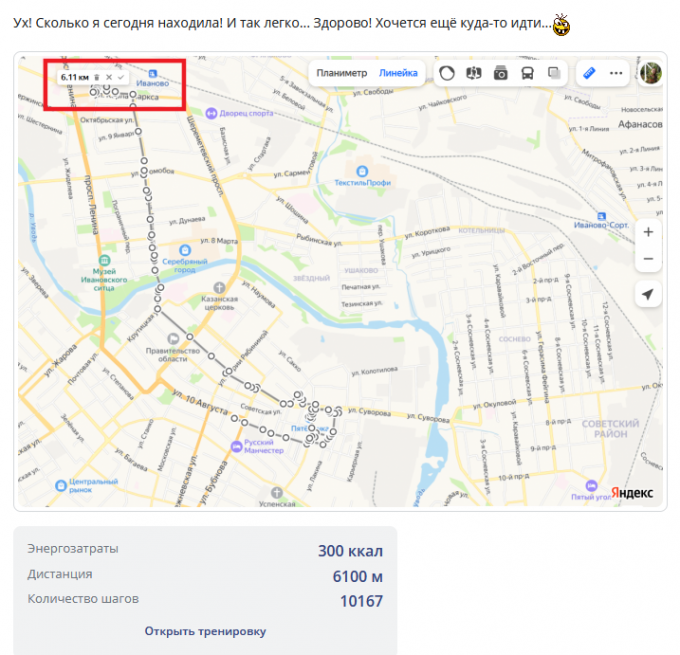
Task: Click the blue ruler tool icon
Action: coord(589,73)
